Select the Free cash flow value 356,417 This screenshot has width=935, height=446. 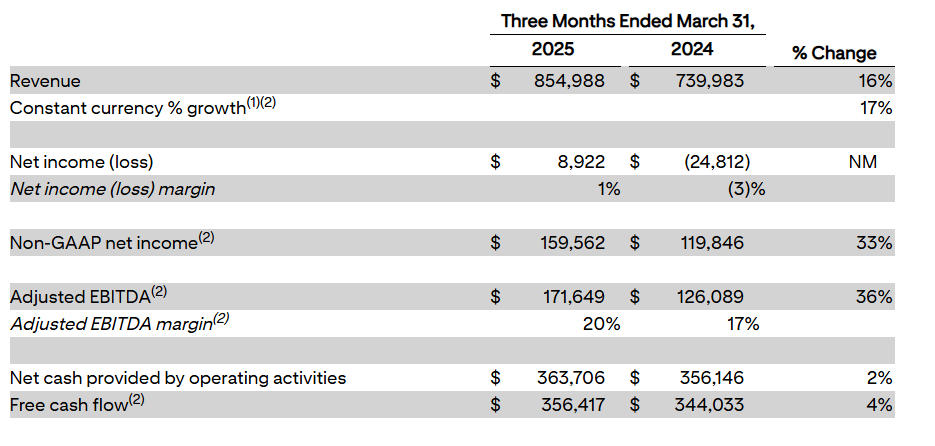point(565,405)
